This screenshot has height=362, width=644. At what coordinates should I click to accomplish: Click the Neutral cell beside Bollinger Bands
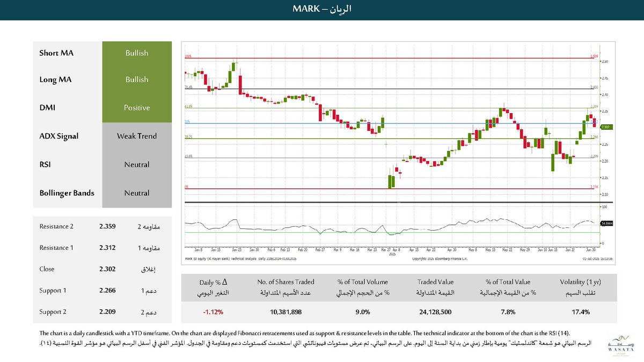point(137,193)
